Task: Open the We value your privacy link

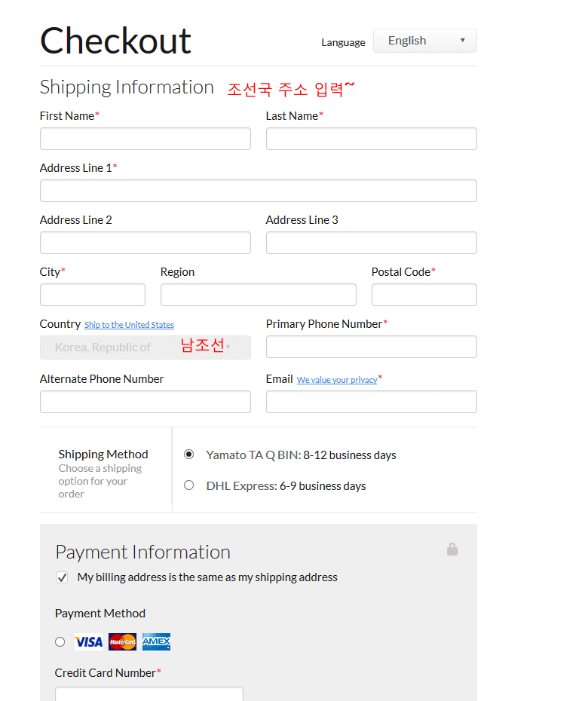Action: (336, 380)
